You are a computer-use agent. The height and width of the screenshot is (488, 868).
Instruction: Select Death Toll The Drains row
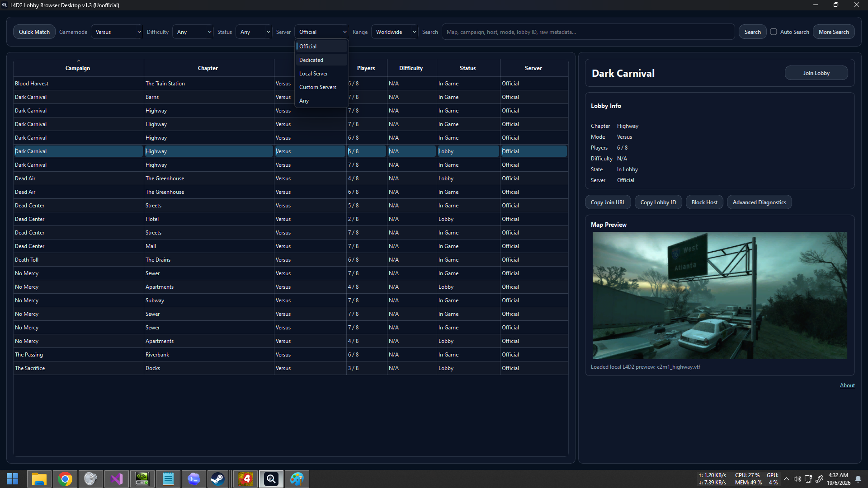click(x=291, y=260)
